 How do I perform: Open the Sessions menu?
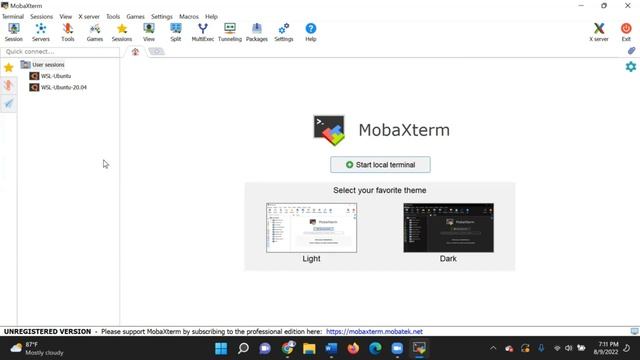click(41, 16)
